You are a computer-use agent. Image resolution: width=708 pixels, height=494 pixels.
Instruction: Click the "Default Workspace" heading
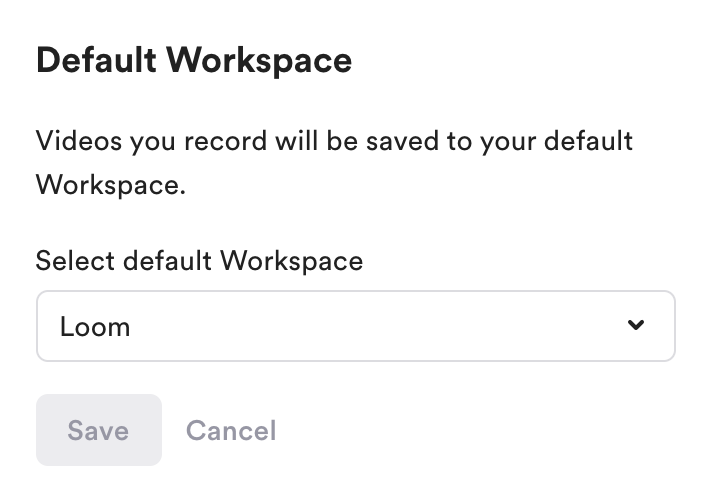click(x=194, y=61)
